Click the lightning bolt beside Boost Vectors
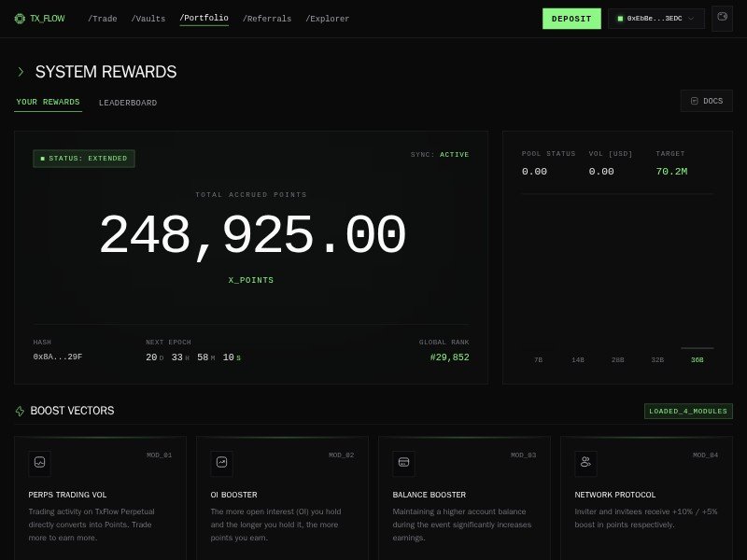Image resolution: width=747 pixels, height=560 pixels. [x=20, y=411]
